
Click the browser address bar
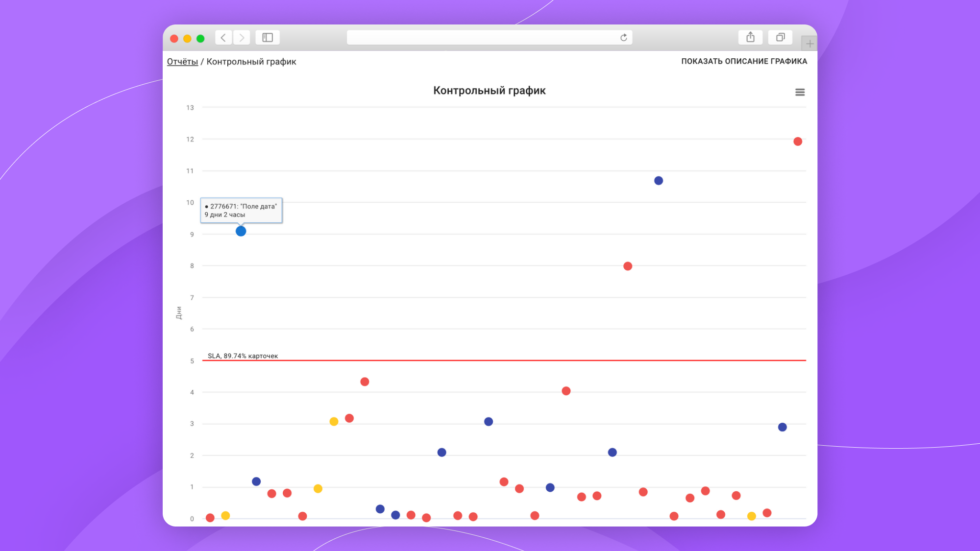pos(489,38)
